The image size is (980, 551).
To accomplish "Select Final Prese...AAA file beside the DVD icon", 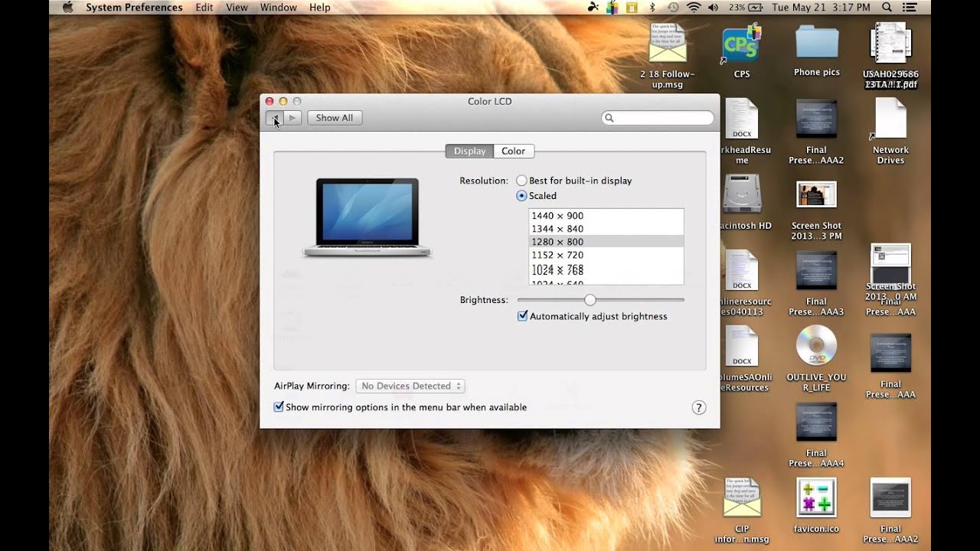I will [x=890, y=354].
